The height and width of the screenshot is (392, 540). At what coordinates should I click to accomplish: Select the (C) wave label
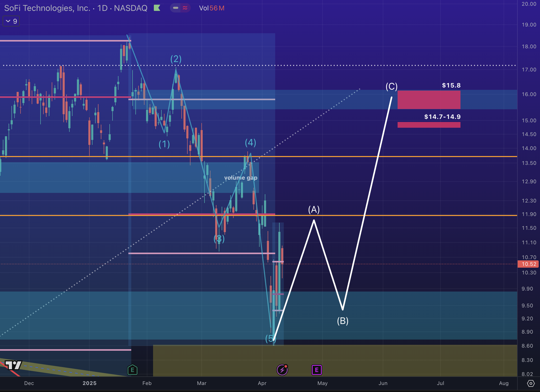391,86
